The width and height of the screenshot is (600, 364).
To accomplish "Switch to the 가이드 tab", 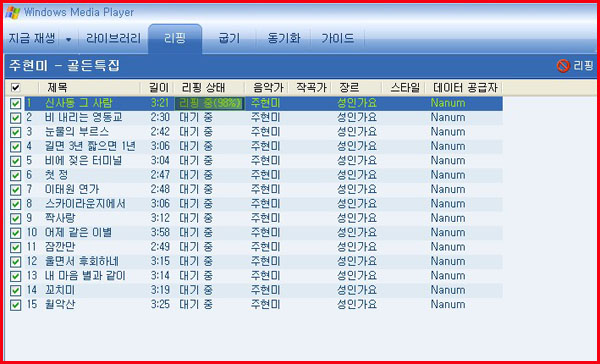I will pos(338,39).
